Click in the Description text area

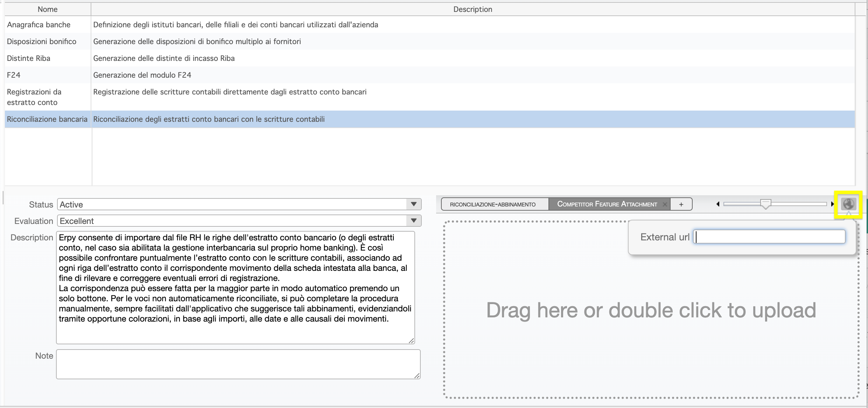(x=235, y=287)
